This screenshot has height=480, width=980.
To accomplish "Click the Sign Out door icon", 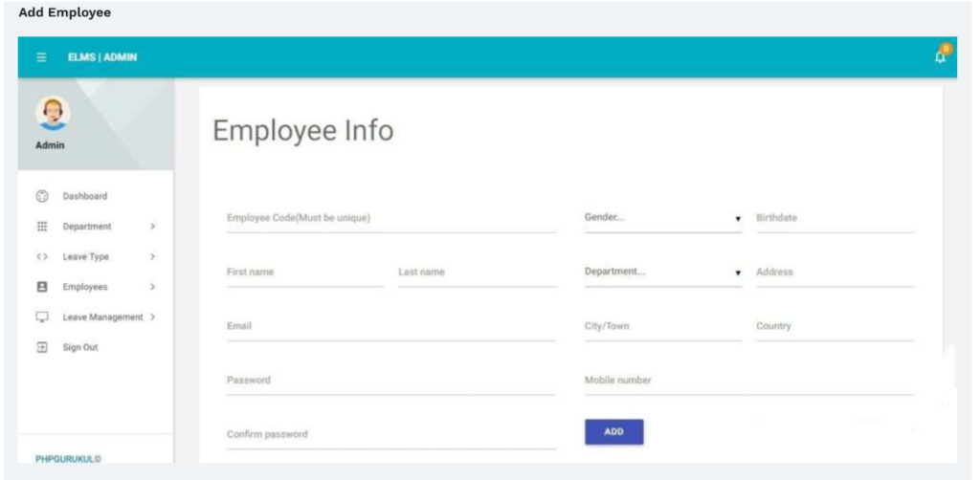I will tap(42, 347).
